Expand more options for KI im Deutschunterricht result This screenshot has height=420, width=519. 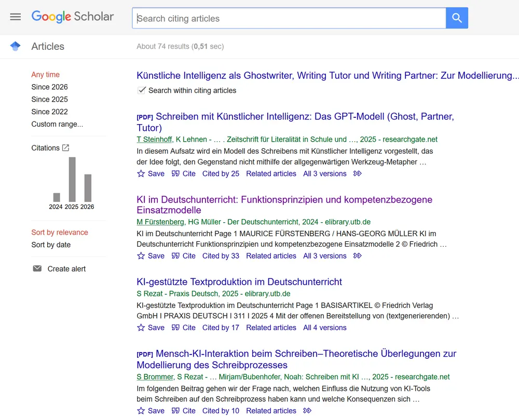[357, 256]
